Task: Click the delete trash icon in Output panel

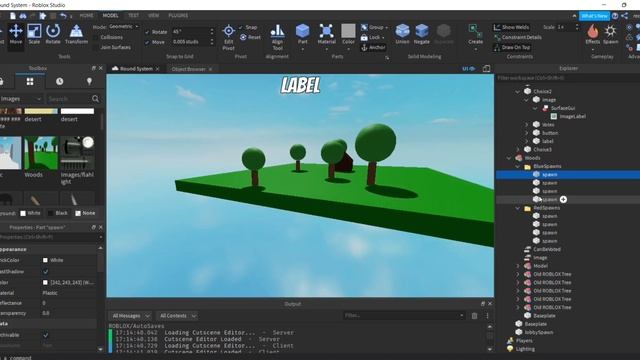Action: point(474,316)
